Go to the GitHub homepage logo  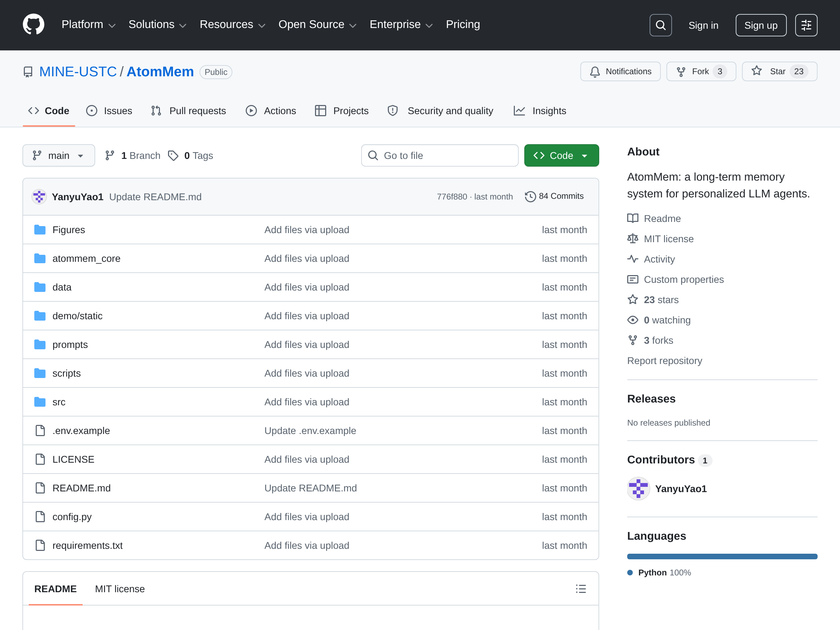click(33, 25)
